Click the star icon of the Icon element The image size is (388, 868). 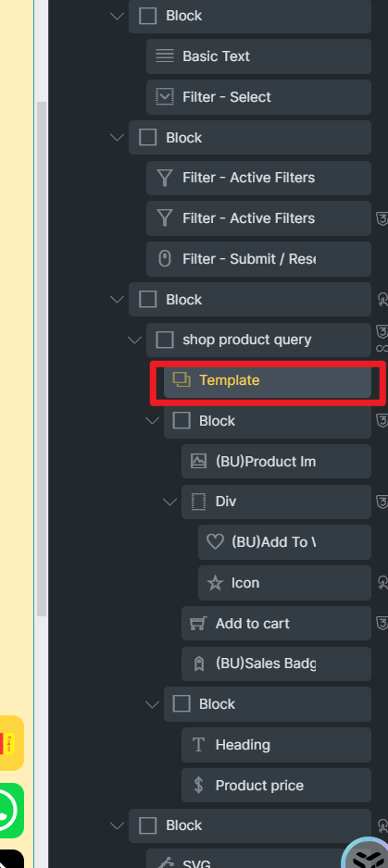coord(215,583)
